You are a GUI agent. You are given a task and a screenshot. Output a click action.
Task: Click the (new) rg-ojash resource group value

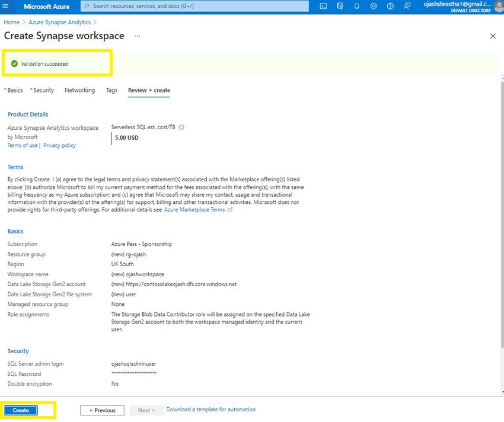pos(129,254)
